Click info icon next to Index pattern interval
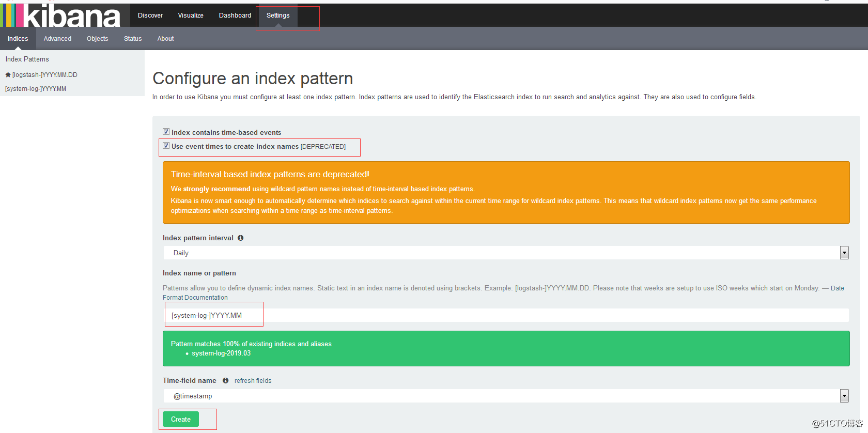The width and height of the screenshot is (868, 433). [x=240, y=238]
